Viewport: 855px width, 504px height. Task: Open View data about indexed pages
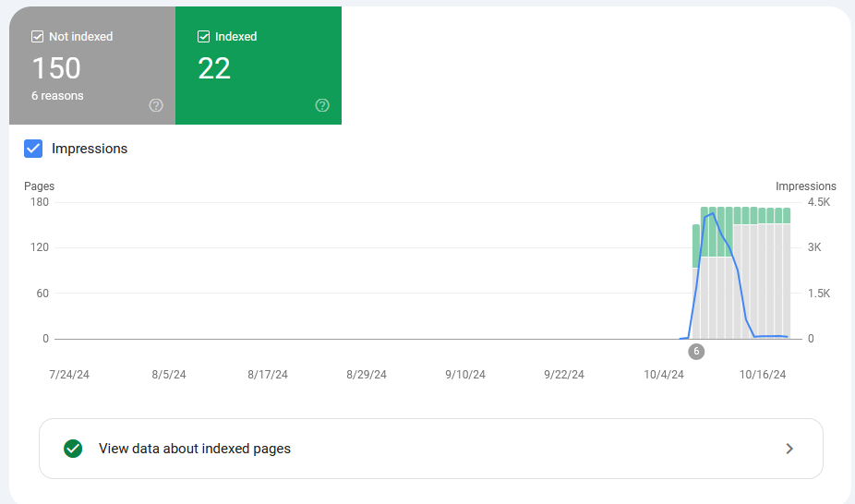[x=431, y=449]
